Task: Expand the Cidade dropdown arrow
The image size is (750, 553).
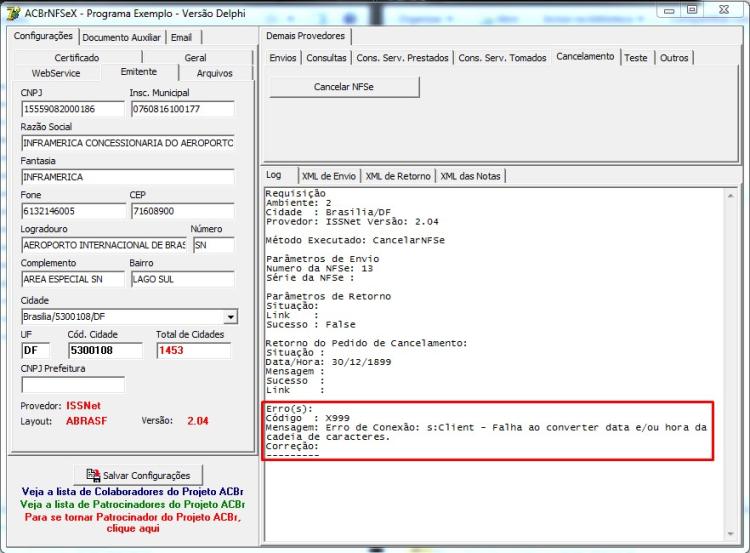Action: coord(231,317)
